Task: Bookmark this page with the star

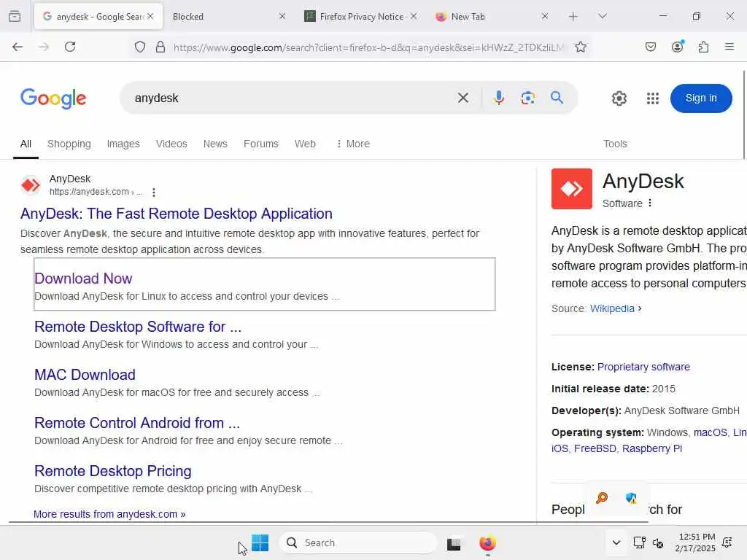Action: pyautogui.click(x=580, y=47)
